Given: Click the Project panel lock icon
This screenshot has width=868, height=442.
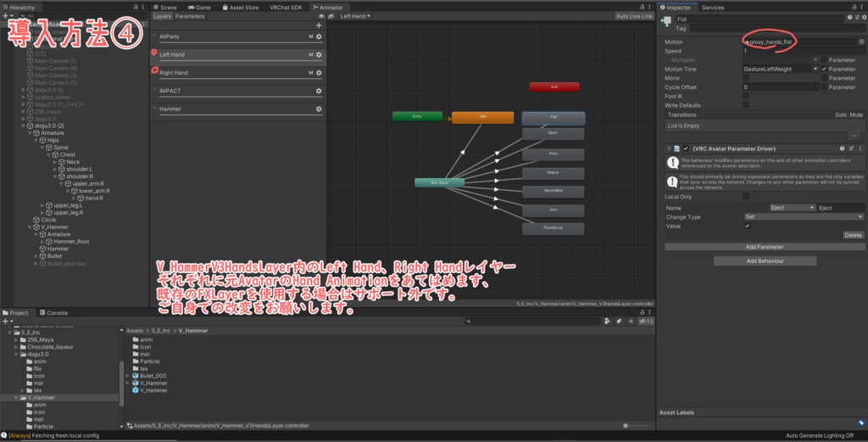Looking at the screenshot, I should click(x=643, y=312).
